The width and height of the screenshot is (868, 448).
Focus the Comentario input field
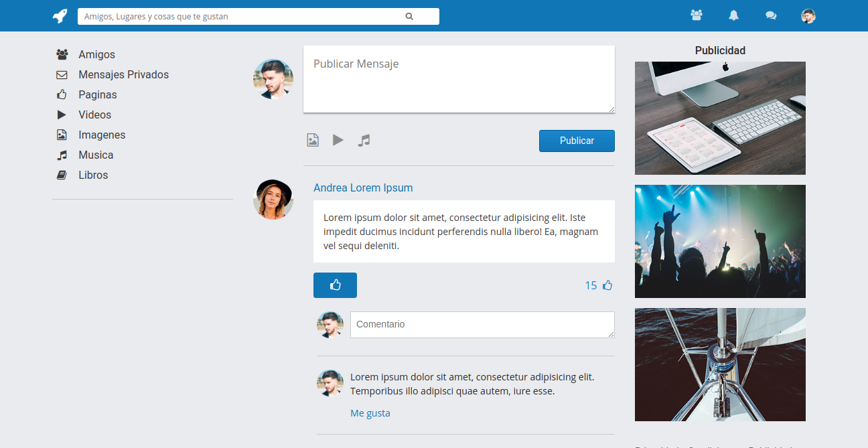point(482,324)
